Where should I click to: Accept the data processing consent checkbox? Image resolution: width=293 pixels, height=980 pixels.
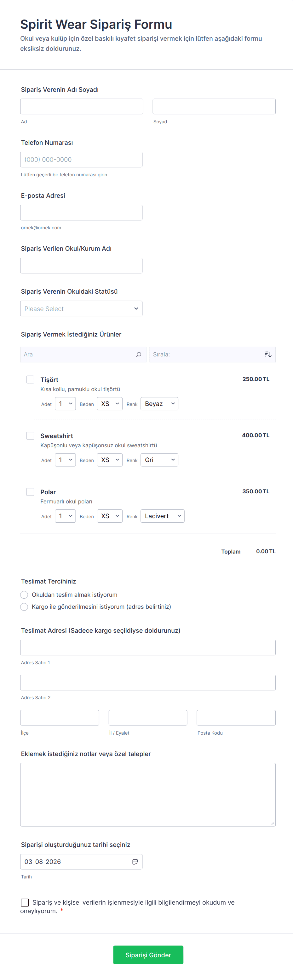pos(25,902)
